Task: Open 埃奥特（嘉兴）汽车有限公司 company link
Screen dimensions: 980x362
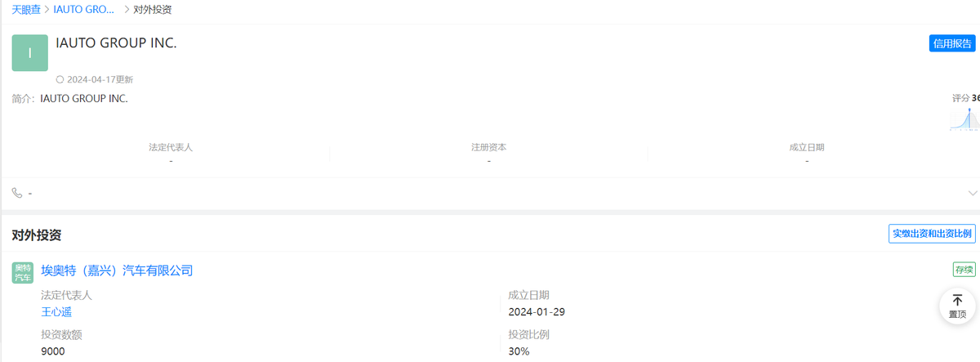Action: tap(117, 270)
